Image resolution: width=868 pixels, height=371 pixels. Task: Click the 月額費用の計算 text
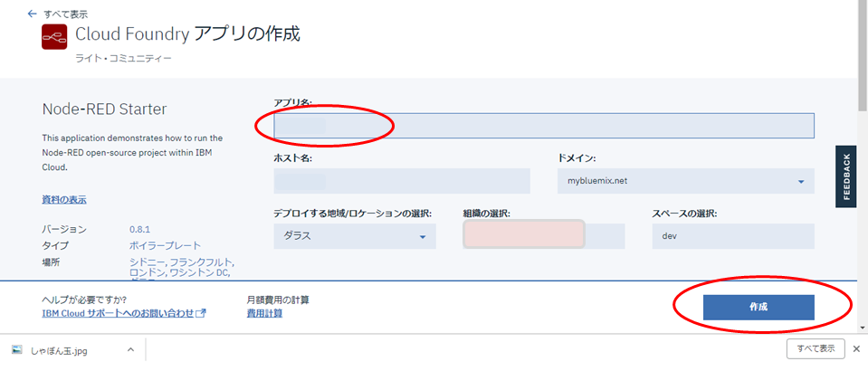(278, 300)
